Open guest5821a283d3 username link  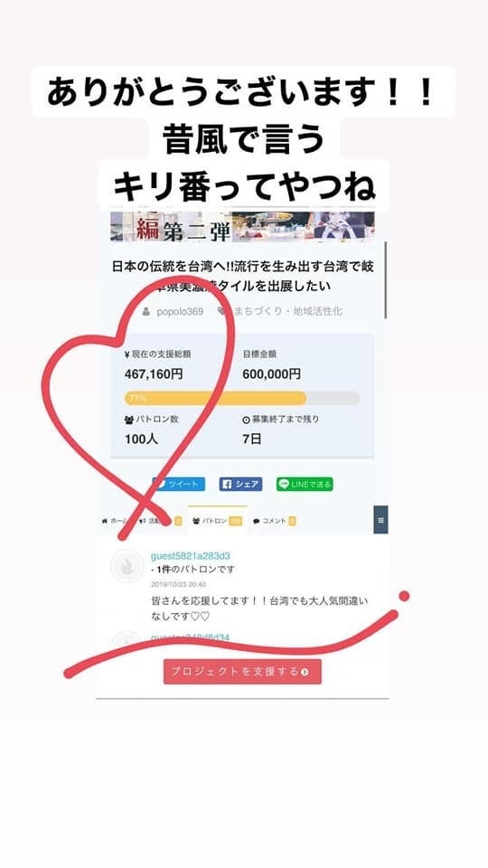pyautogui.click(x=191, y=556)
